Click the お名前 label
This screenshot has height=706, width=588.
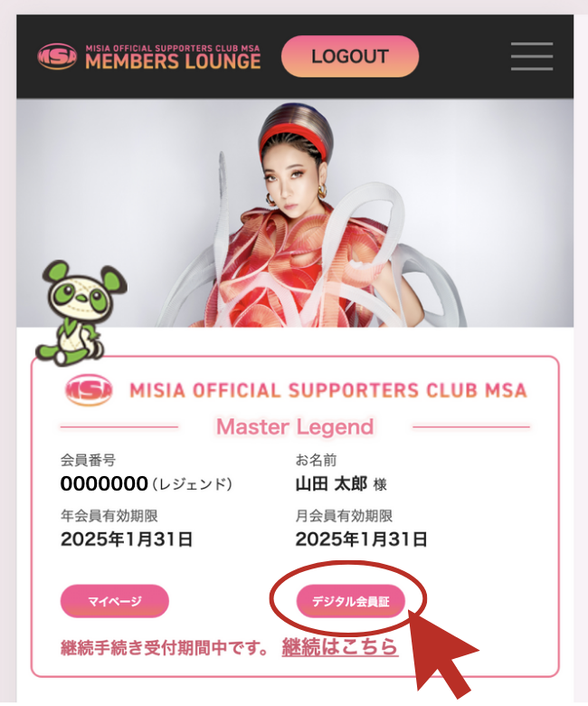316,460
